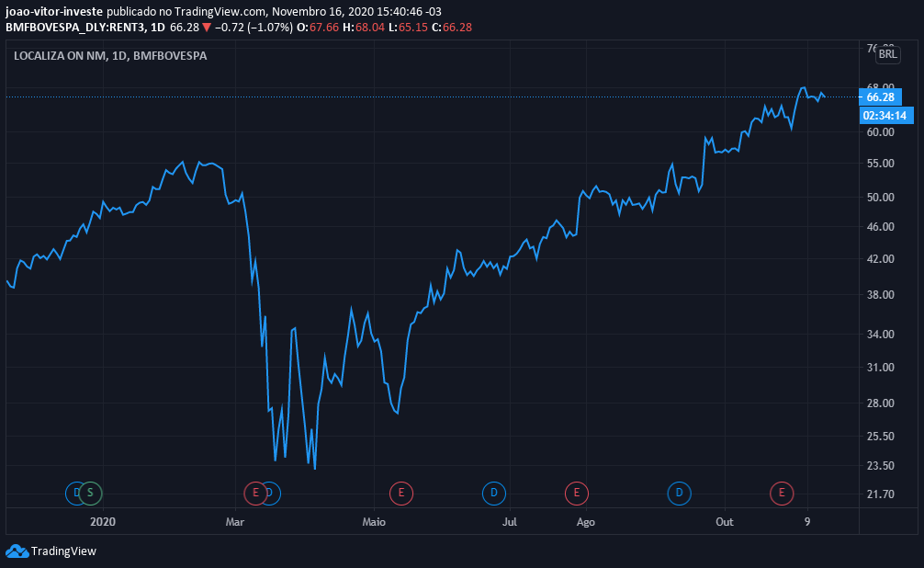This screenshot has height=568, width=924.
Task: Click the Mar time axis label
Action: [x=235, y=521]
